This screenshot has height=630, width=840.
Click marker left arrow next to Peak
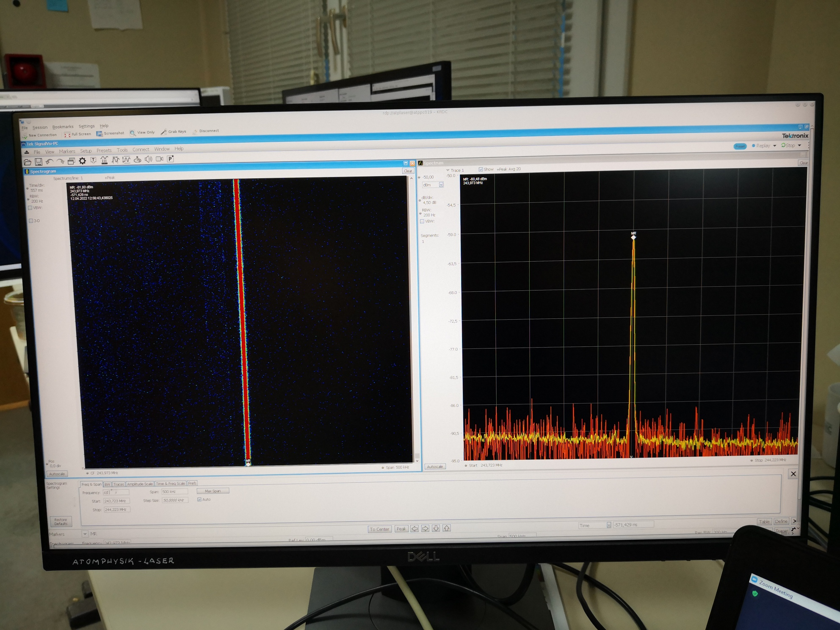(x=414, y=528)
